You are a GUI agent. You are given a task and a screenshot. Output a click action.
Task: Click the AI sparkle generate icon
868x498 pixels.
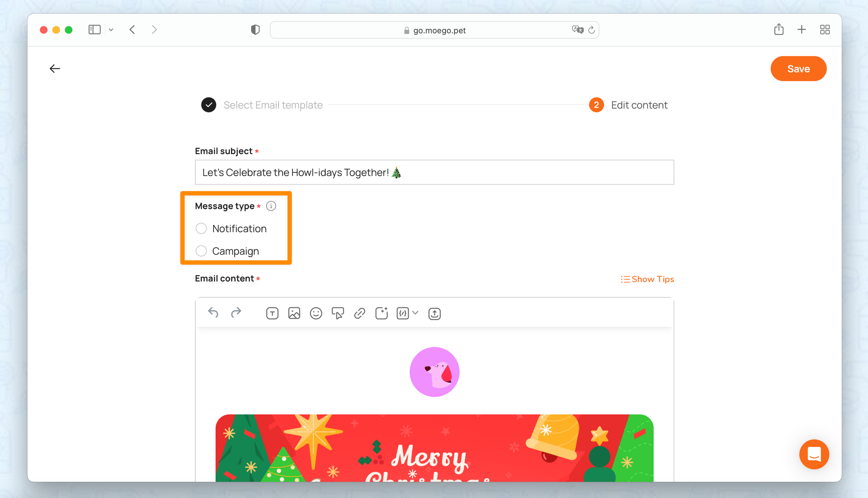point(381,313)
